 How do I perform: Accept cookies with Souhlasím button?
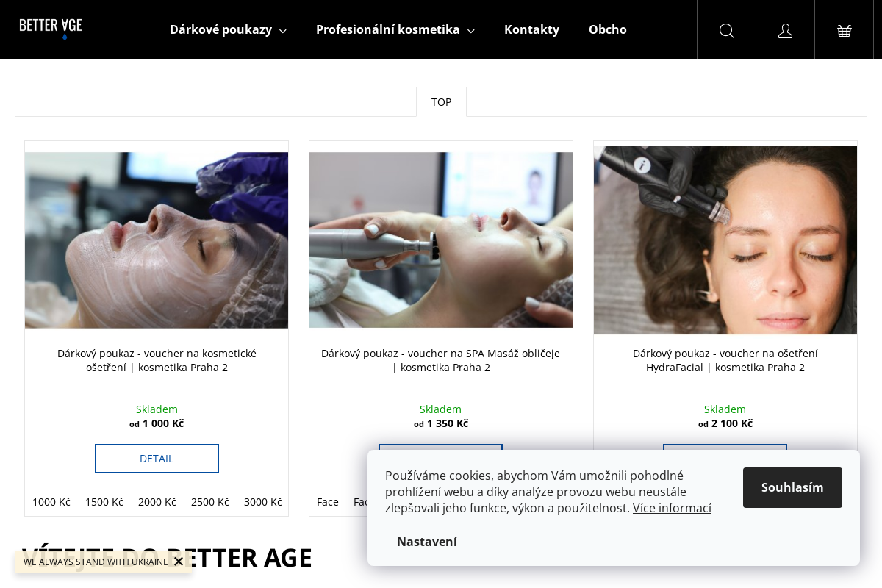(x=792, y=487)
